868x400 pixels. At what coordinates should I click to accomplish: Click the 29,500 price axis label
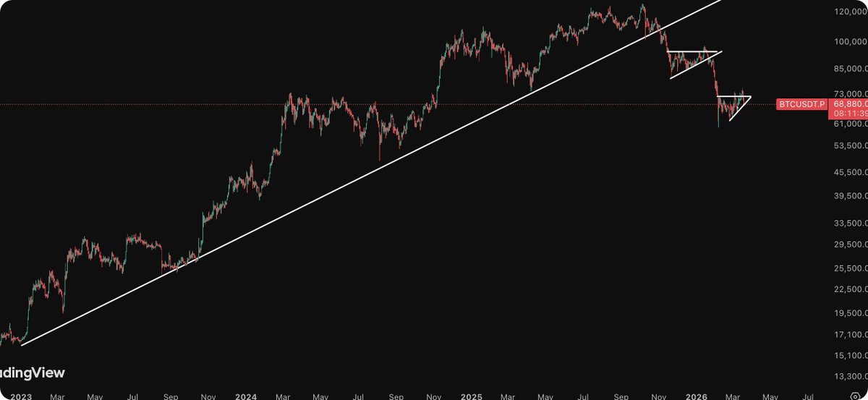tap(851, 244)
